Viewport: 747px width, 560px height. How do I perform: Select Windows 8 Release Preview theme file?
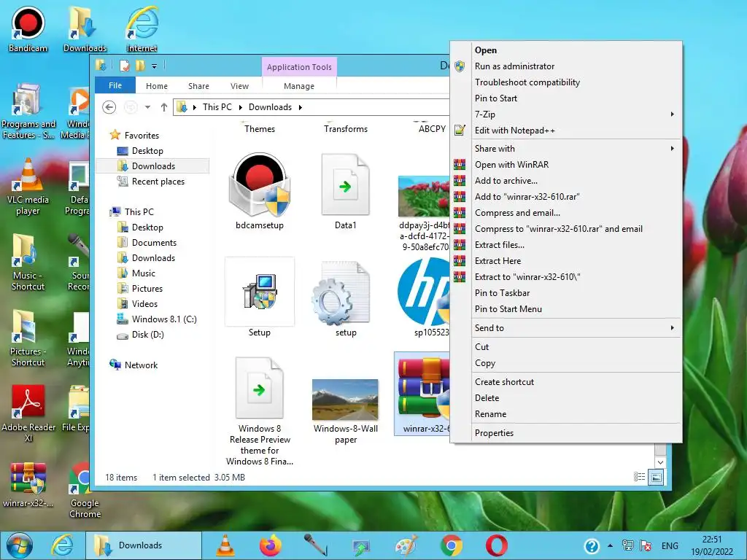259,411
